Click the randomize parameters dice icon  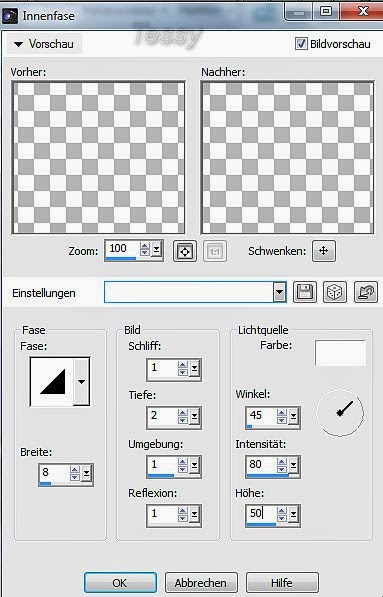click(x=335, y=292)
